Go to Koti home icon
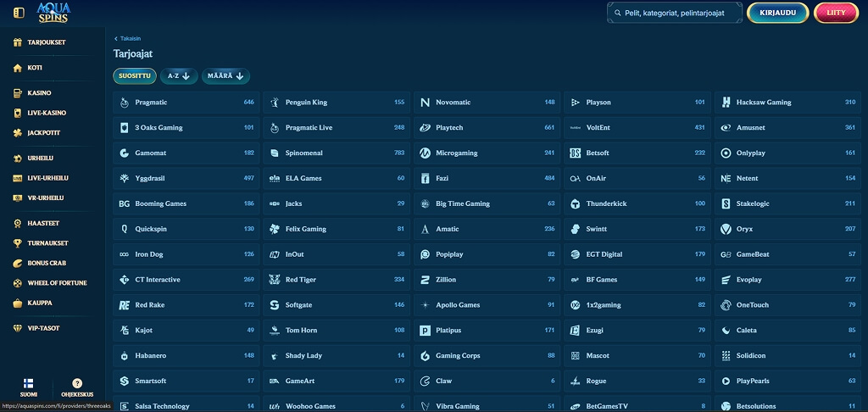The image size is (868, 412). pos(18,68)
